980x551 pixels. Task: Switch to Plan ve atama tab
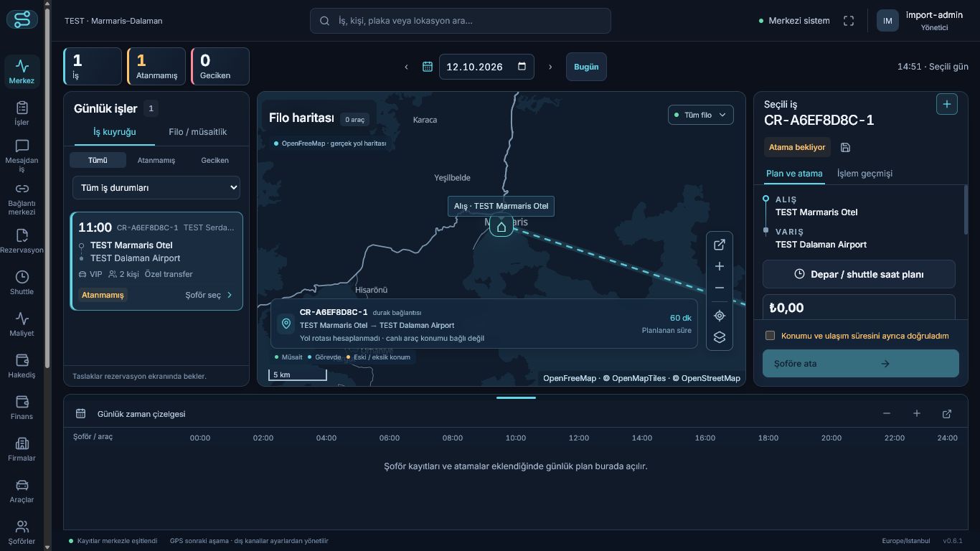(794, 174)
